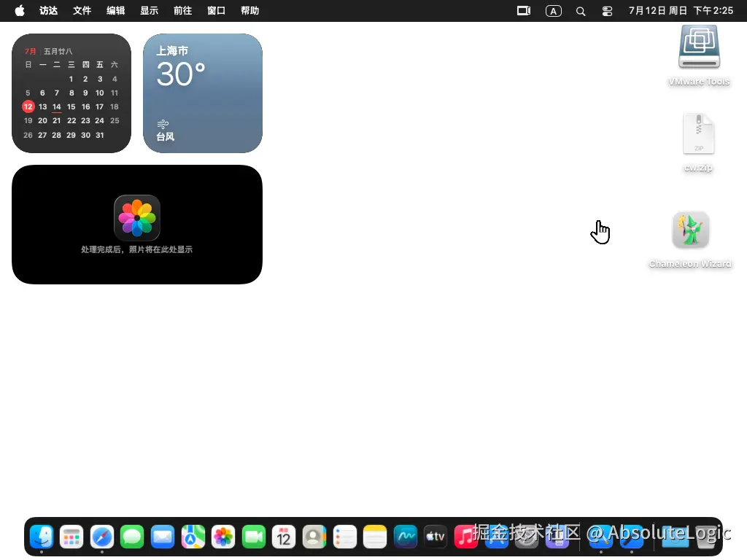
Task: Click the Stage Manager menu bar icon
Action: [x=524, y=10]
